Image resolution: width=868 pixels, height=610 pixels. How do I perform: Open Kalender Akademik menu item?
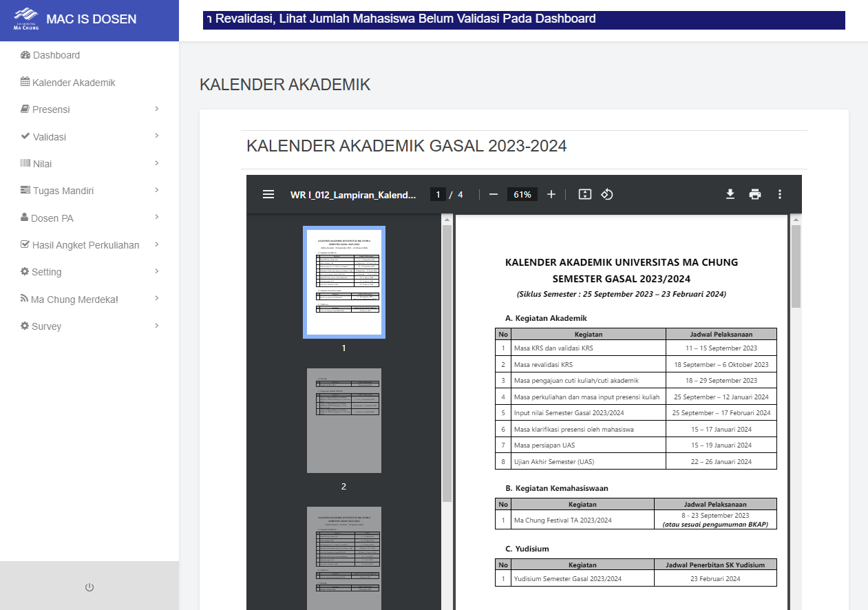(x=89, y=83)
